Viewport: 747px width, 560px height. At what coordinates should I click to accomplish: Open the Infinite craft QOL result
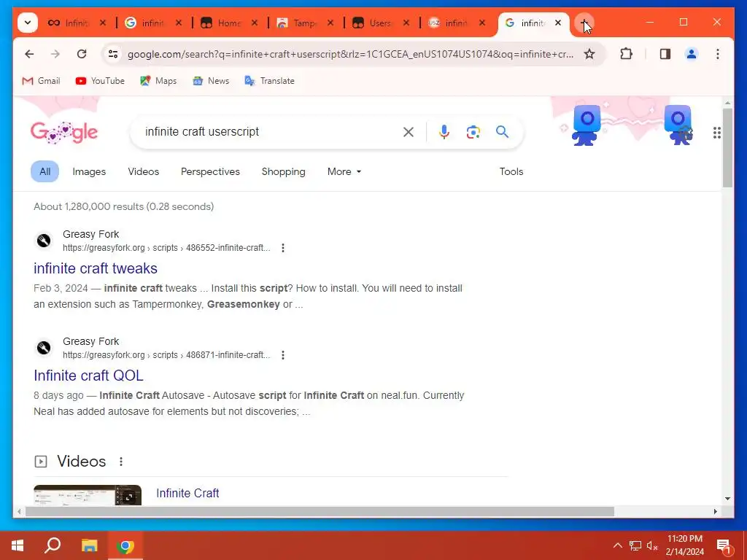click(88, 376)
